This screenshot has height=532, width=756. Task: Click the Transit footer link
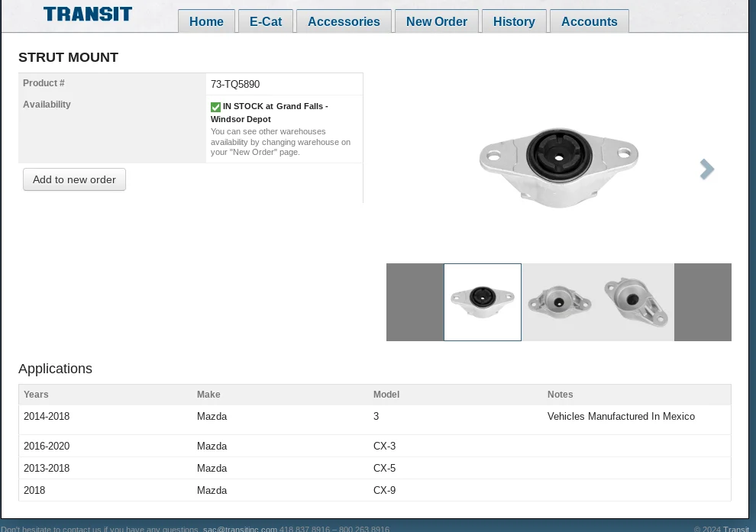(x=736, y=529)
